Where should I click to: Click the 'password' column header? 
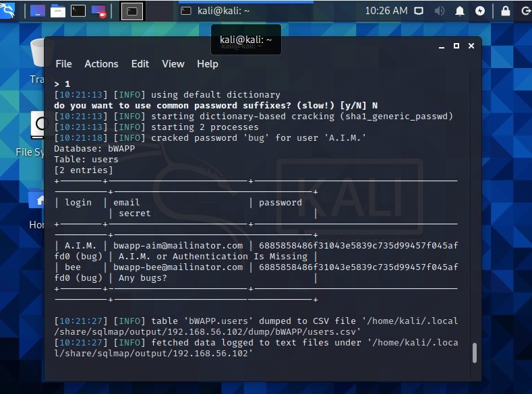[x=280, y=203]
